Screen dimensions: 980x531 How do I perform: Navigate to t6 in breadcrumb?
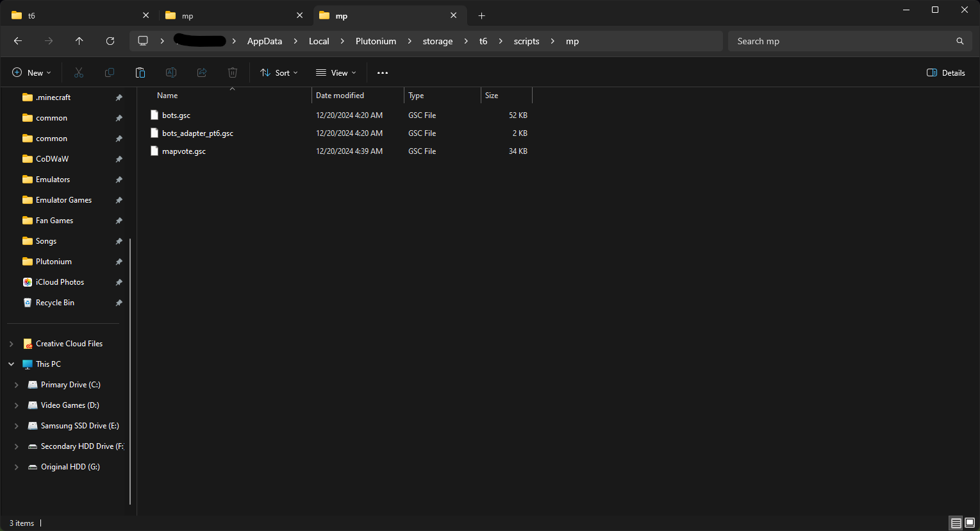click(x=483, y=41)
